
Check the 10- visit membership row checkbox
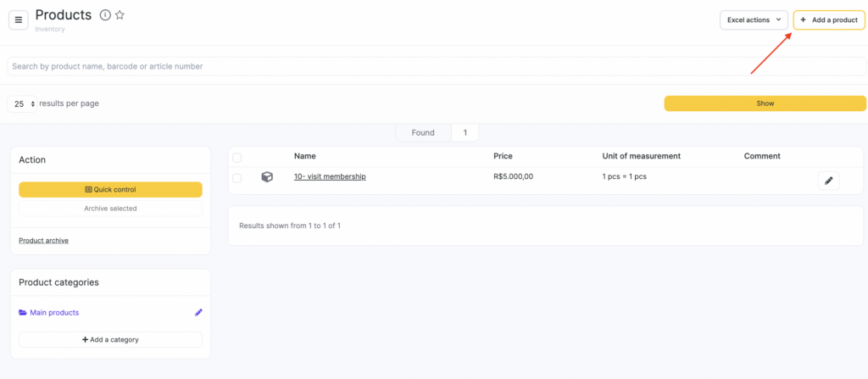237,177
